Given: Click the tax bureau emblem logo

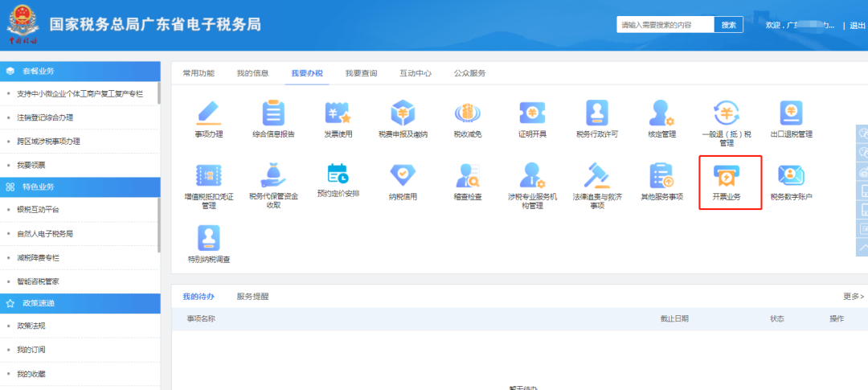Looking at the screenshot, I should pos(23,25).
